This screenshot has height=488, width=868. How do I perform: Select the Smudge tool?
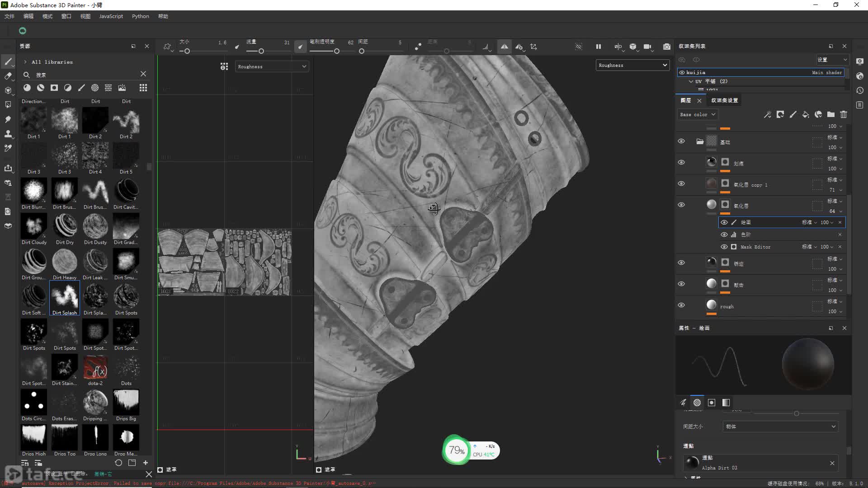point(8,119)
